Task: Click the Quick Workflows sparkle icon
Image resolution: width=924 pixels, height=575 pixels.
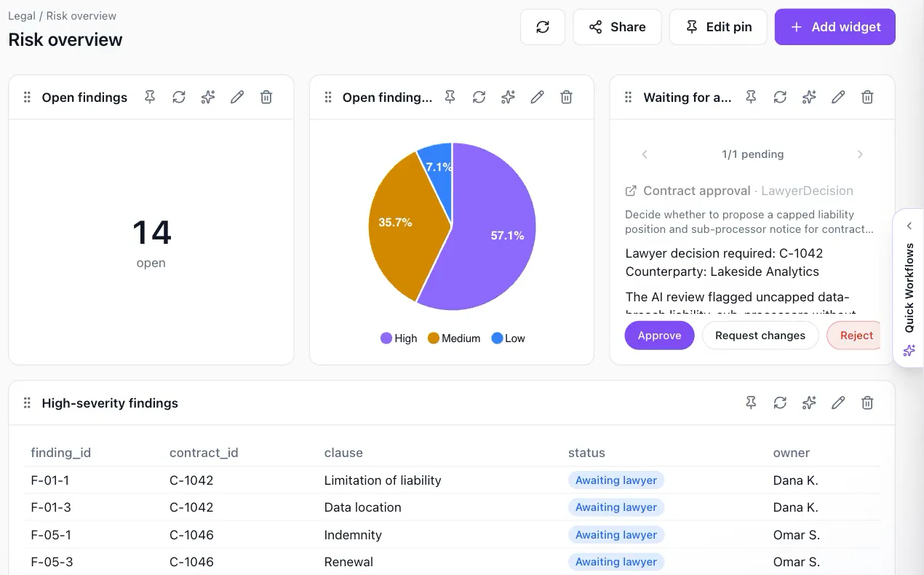Action: coord(909,351)
